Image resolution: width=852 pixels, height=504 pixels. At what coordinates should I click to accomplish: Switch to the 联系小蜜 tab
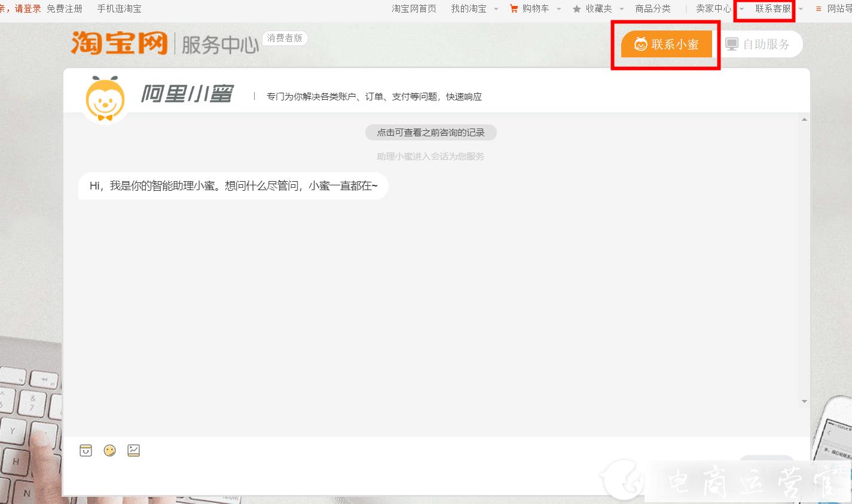tap(667, 44)
